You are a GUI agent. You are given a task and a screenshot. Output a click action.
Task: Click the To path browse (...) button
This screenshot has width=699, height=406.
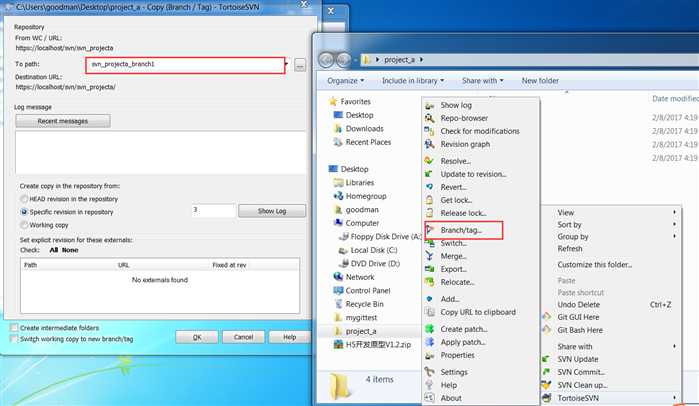(x=300, y=65)
